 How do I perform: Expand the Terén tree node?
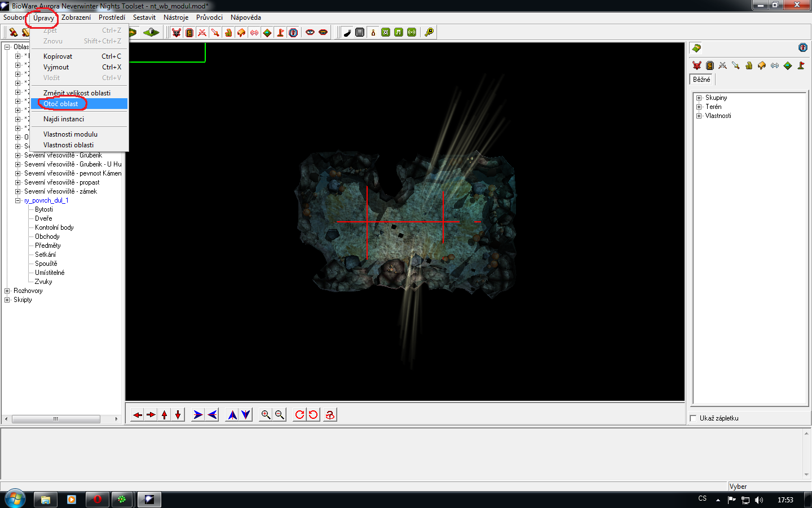tap(699, 107)
